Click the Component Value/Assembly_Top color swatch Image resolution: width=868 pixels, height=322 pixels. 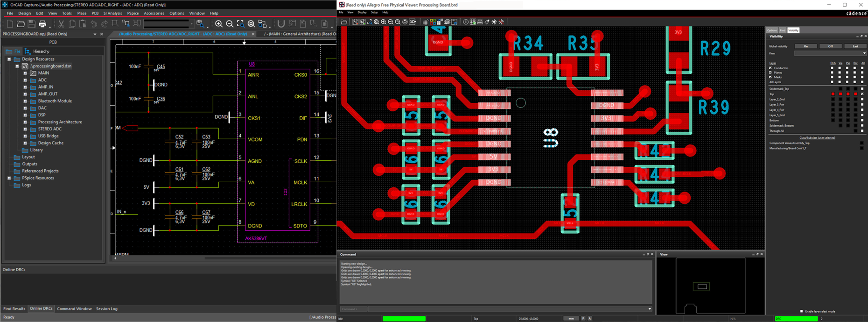click(862, 143)
